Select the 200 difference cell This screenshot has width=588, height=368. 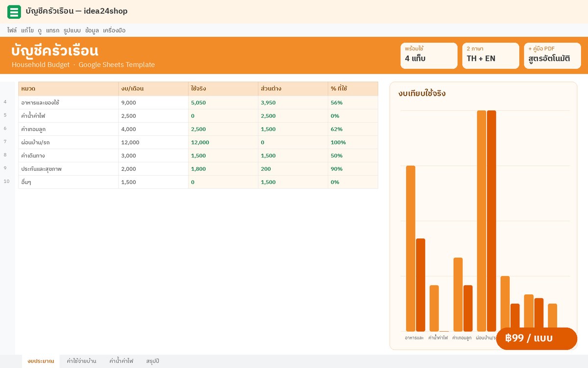point(293,169)
